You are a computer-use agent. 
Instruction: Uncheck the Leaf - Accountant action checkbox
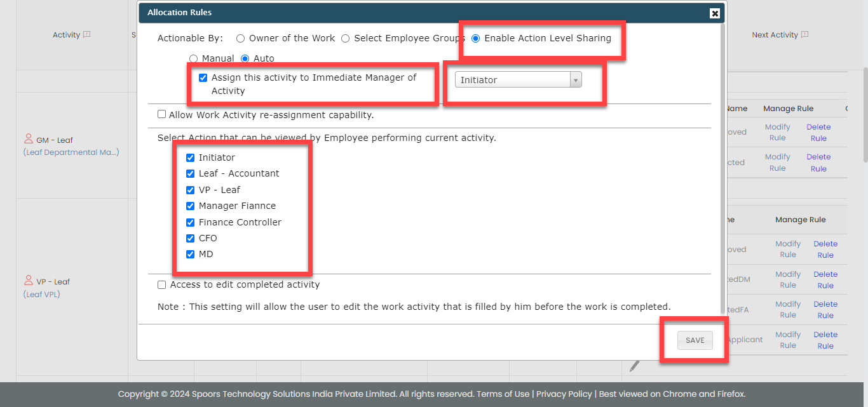[190, 174]
